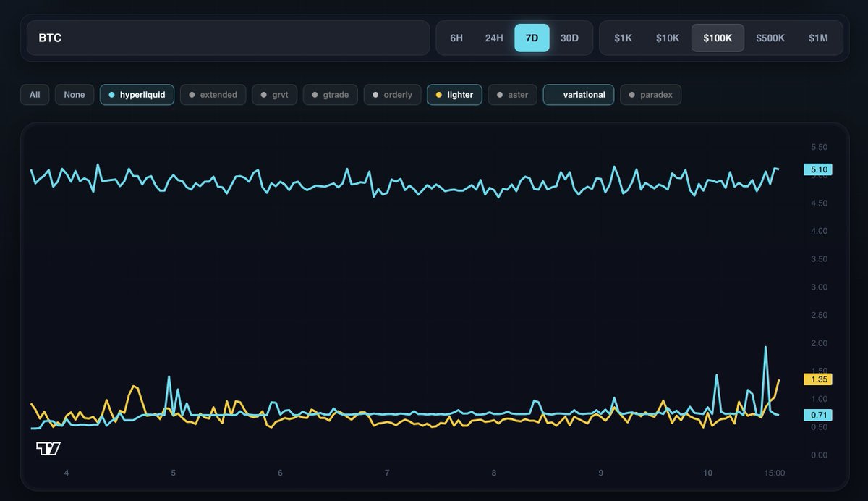
Task: Click date 9 on time axis
Action: [x=600, y=473]
